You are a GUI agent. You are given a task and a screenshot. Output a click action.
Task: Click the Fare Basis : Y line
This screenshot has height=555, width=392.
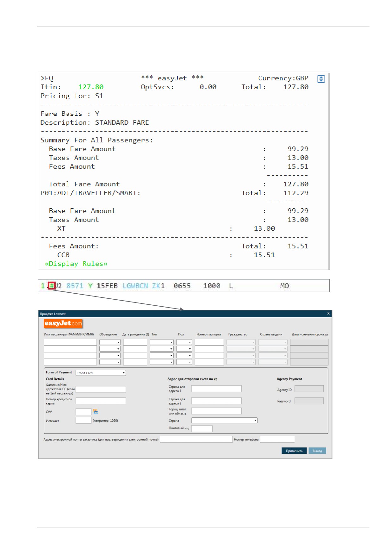[x=70, y=114]
